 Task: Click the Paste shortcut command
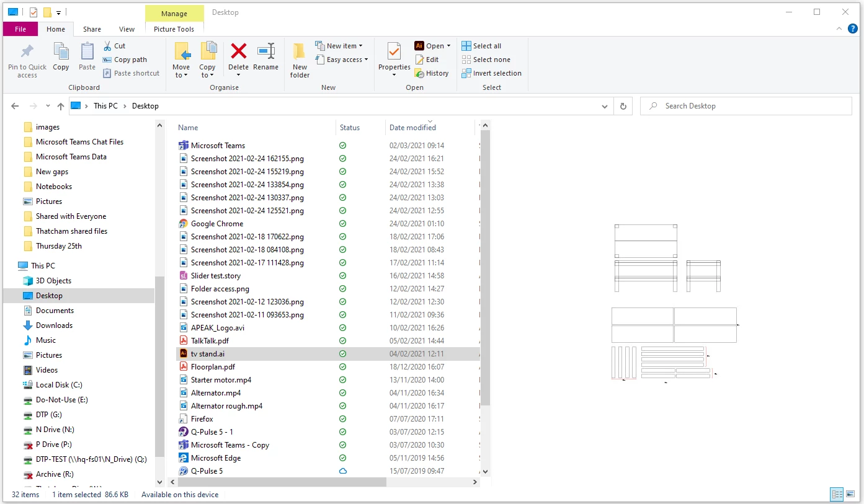click(131, 73)
